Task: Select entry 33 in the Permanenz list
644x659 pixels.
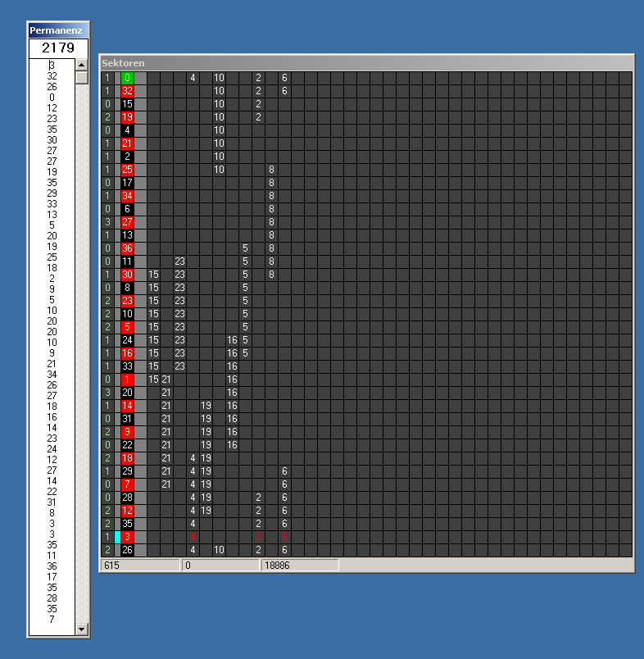Action: click(52, 204)
